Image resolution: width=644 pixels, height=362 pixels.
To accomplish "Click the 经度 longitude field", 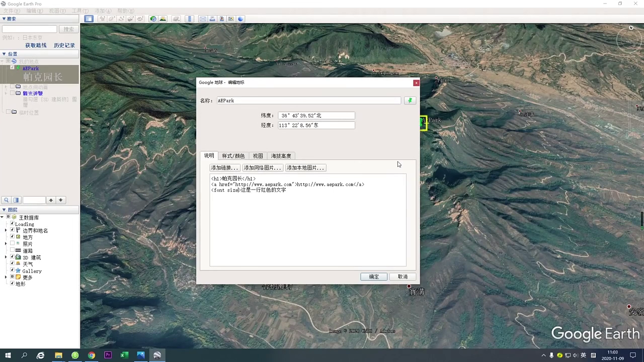I will [x=316, y=125].
